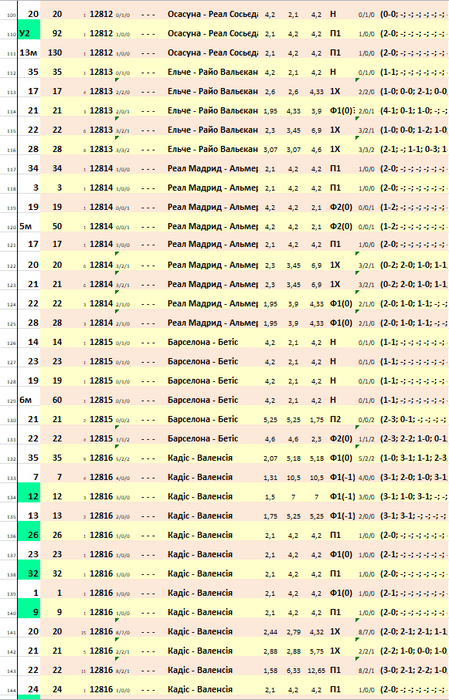This screenshot has height=700, width=449.
Task: Click the 12812 ID cell in row 109
Action: pos(101,14)
